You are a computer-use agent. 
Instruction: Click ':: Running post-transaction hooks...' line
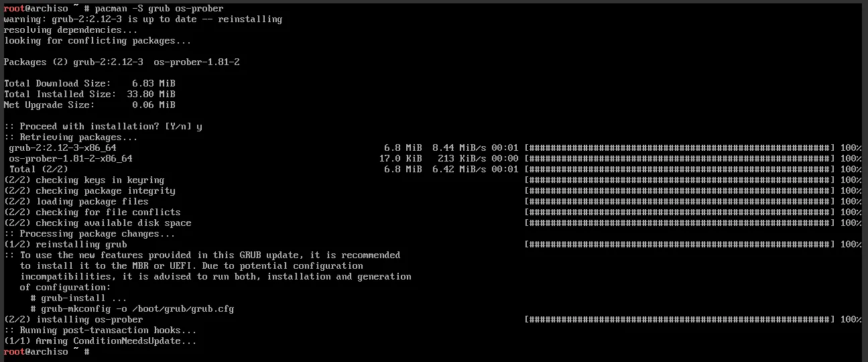(101, 330)
